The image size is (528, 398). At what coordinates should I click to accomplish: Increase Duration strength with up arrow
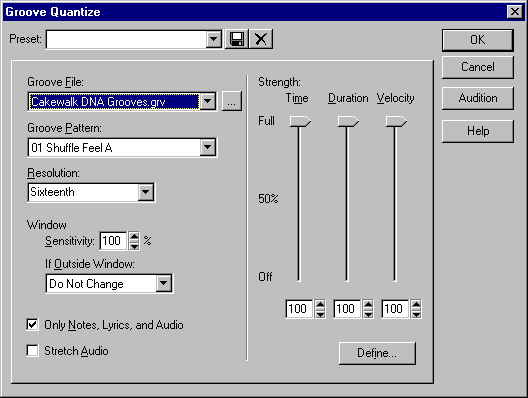(368, 304)
